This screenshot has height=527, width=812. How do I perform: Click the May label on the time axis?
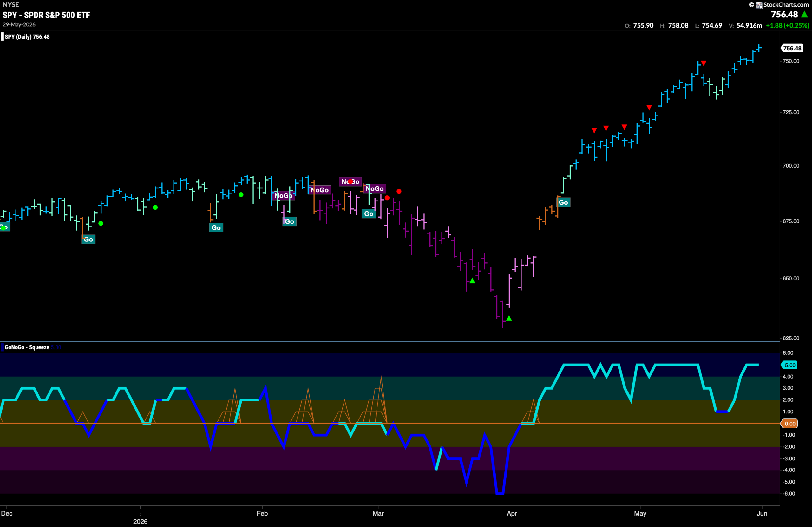pyautogui.click(x=640, y=513)
